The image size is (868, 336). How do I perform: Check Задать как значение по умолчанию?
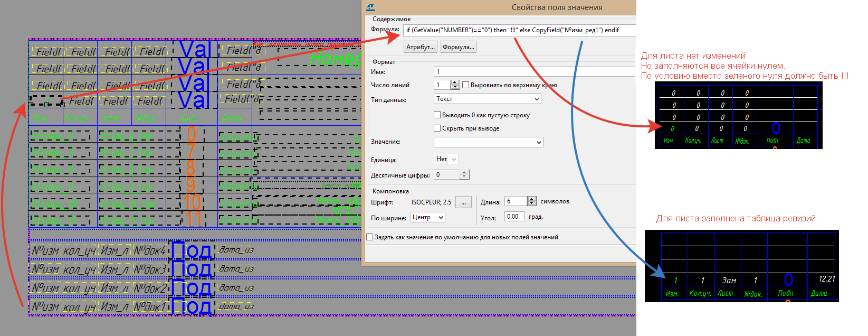(370, 237)
